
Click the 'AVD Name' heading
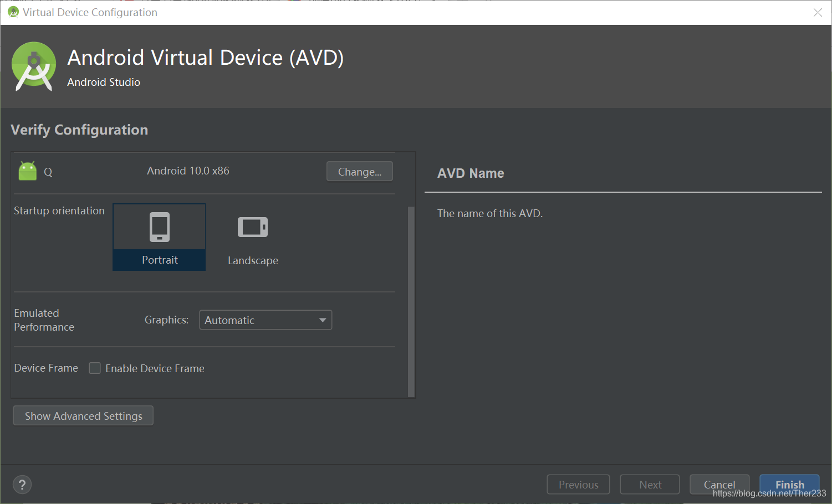click(x=471, y=173)
